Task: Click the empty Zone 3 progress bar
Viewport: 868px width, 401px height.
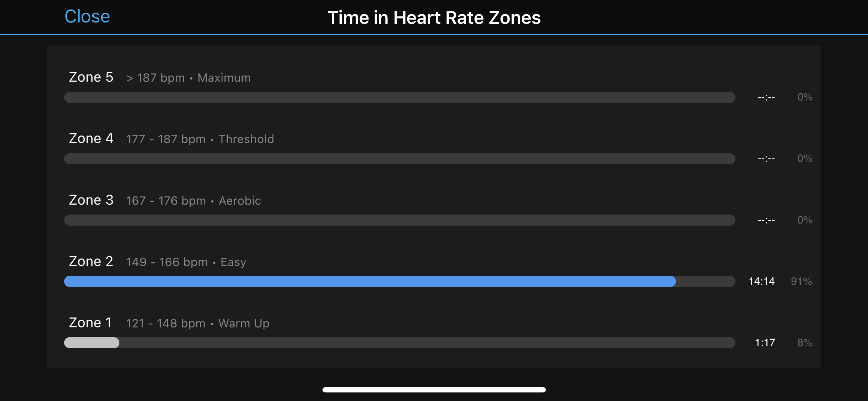Action: click(x=399, y=220)
